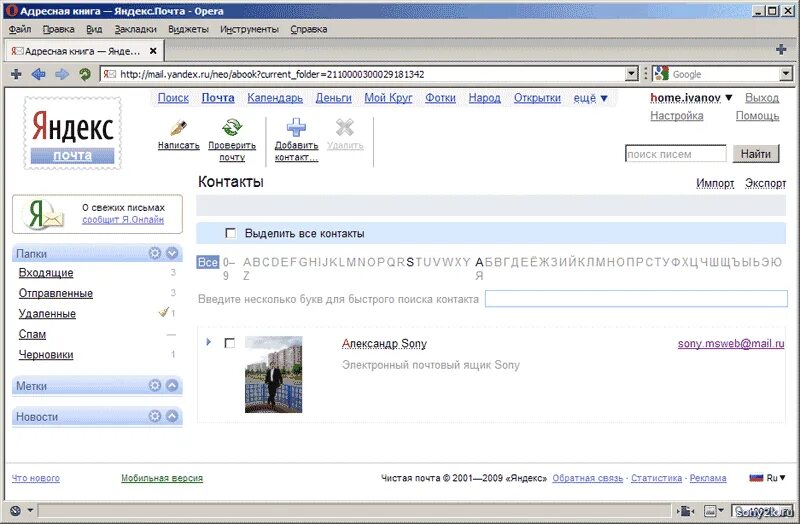Click the Импорт contacts link
Screen dimensions: 800x524
click(x=715, y=183)
